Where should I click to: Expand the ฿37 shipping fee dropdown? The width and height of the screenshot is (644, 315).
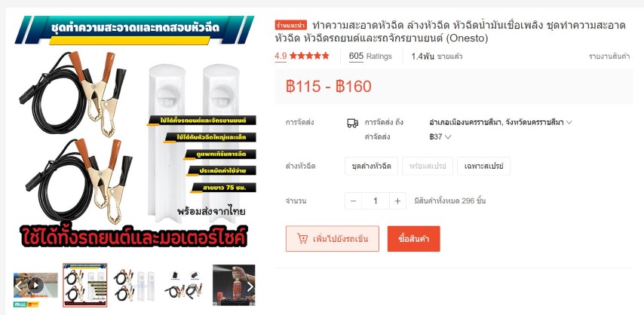click(440, 136)
